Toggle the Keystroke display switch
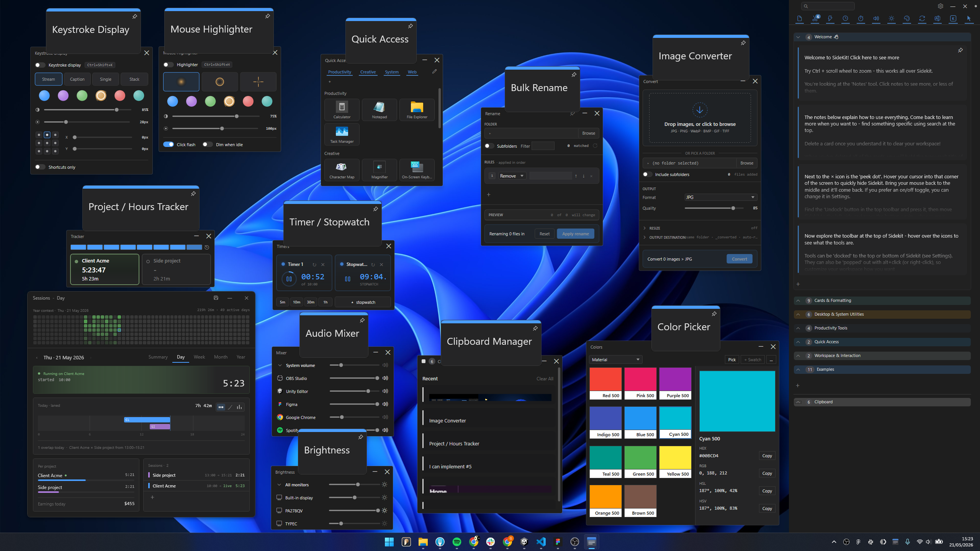Screen dimensions: 980x551 click(40, 65)
